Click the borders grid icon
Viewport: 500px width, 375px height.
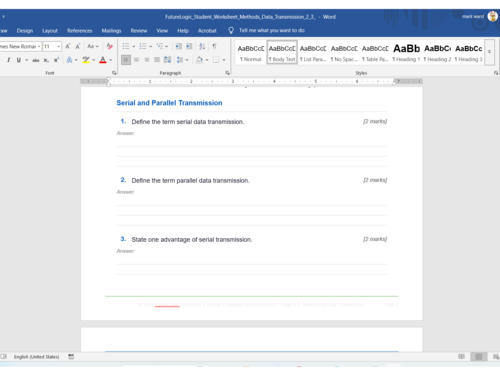click(216, 60)
